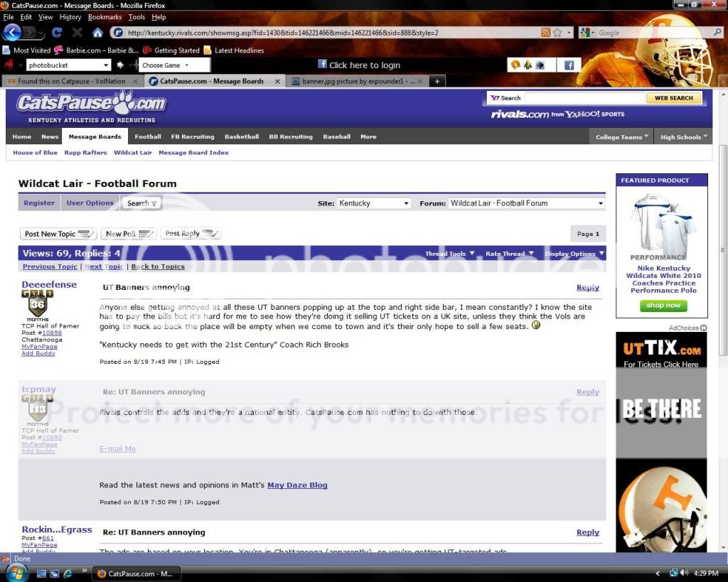Click the CatsPause.com site logo

(x=92, y=107)
